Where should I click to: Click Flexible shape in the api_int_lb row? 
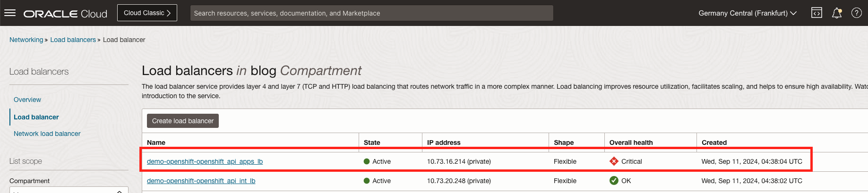(565, 181)
